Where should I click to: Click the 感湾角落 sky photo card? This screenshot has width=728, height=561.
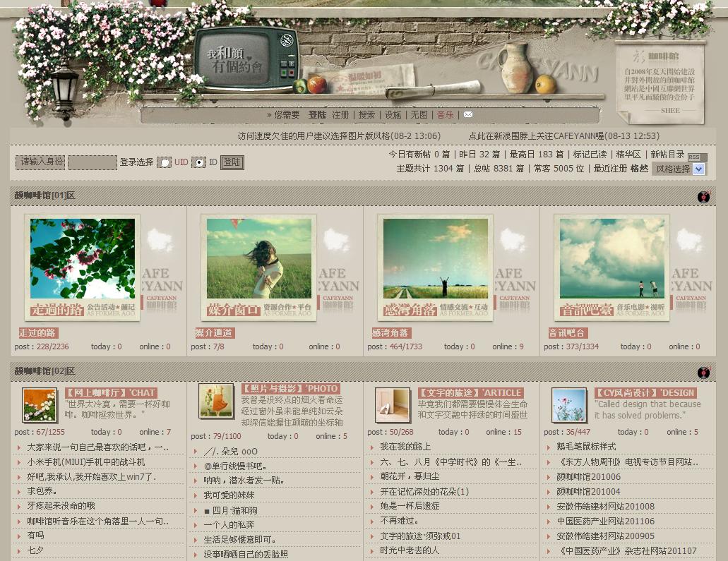[436, 267]
